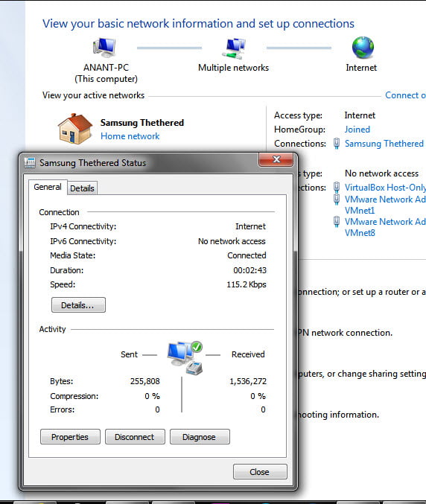Click the IPv4 Connectivity Internet value
This screenshot has height=504, width=426.
click(250, 226)
